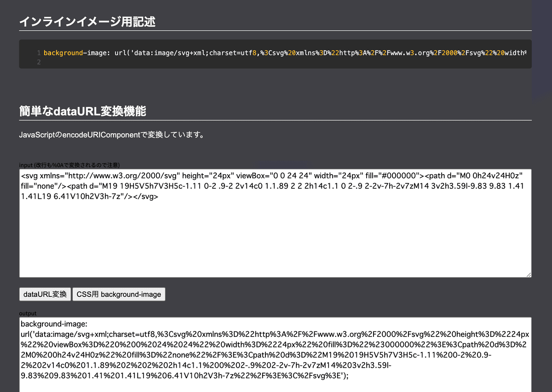Click the orange "background" keyword in code
The image size is (552, 392).
(x=63, y=53)
